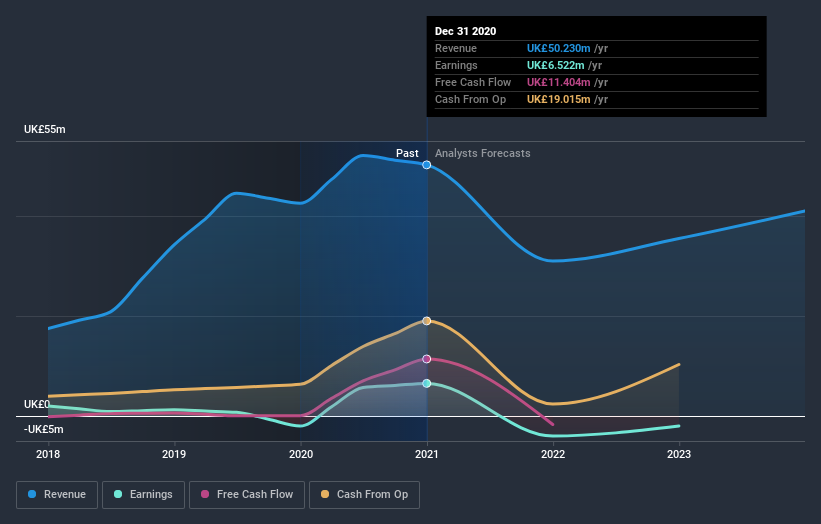Click the UK£19.015m cash from op value
This screenshot has height=524, width=821.
(559, 99)
